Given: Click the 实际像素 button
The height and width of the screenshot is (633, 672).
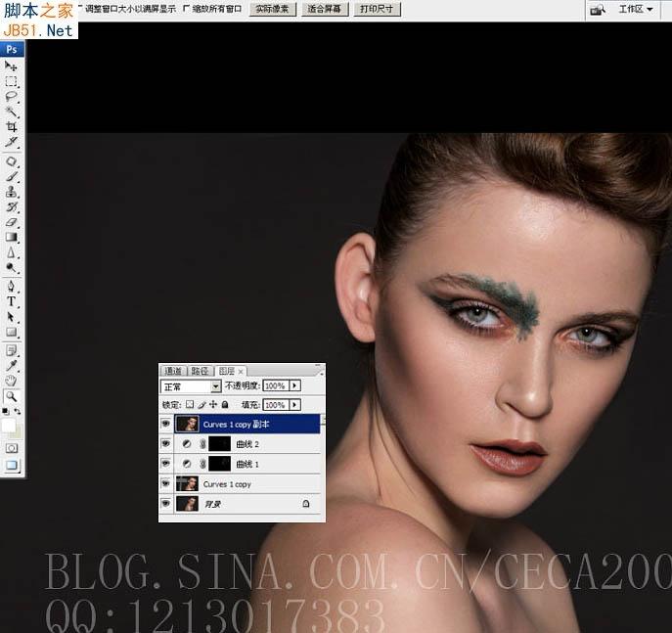Looking at the screenshot, I should point(272,9).
